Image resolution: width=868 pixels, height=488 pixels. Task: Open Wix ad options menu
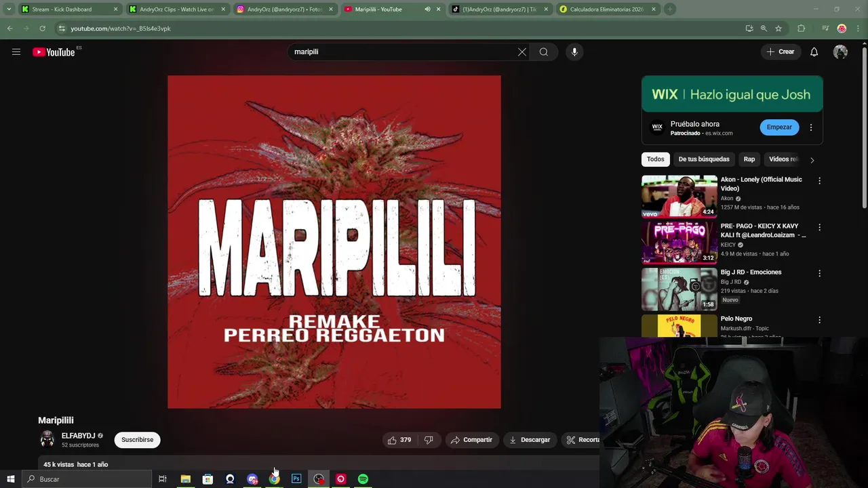811,127
